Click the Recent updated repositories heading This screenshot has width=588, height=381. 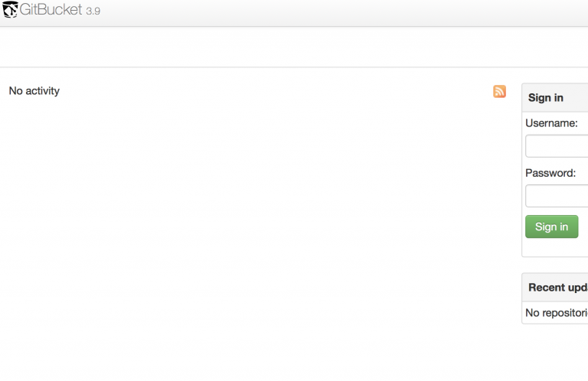558,288
